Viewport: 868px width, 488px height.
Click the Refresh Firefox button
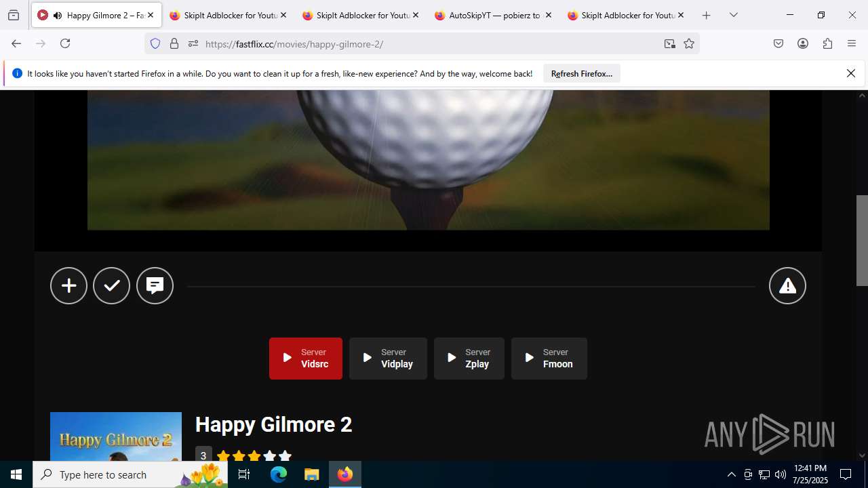(582, 73)
